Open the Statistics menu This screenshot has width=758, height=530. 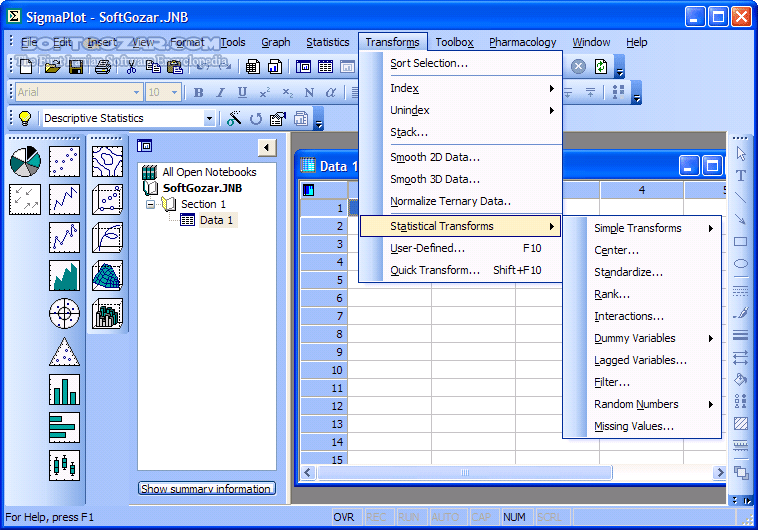pos(327,42)
